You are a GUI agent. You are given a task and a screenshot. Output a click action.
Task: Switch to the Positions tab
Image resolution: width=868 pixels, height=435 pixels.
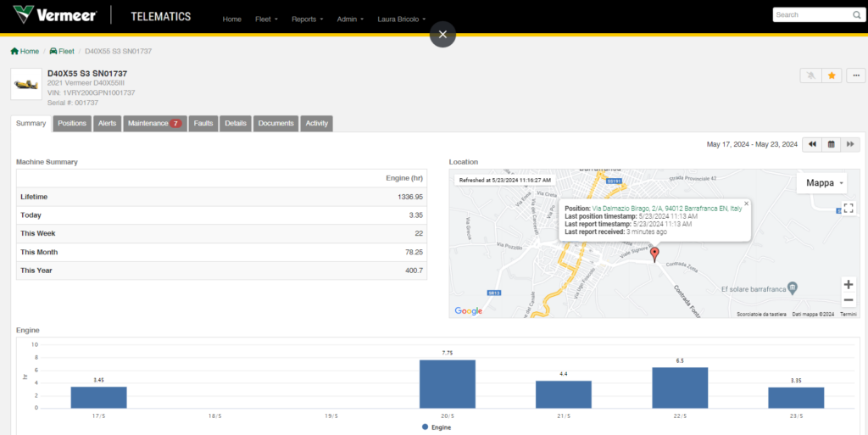tap(72, 124)
